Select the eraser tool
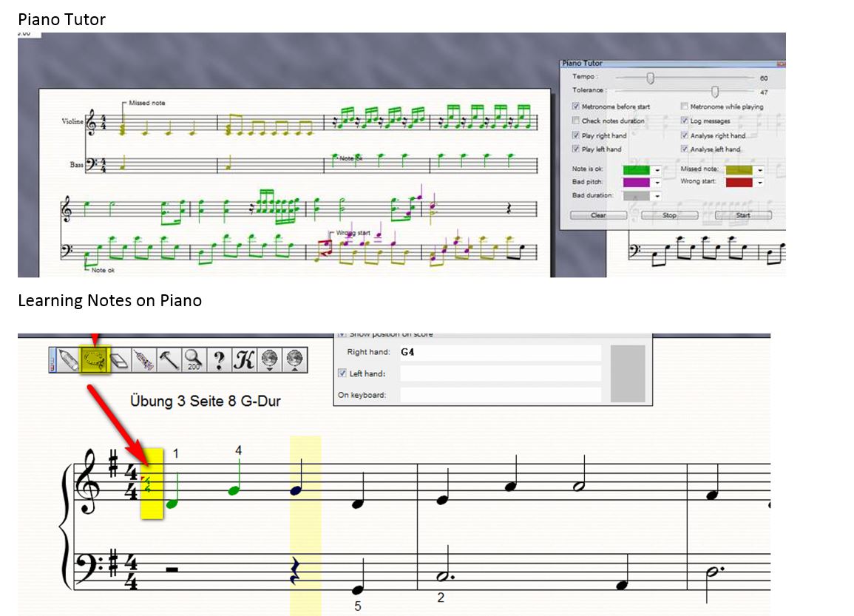Image resolution: width=854 pixels, height=616 pixels. [119, 360]
